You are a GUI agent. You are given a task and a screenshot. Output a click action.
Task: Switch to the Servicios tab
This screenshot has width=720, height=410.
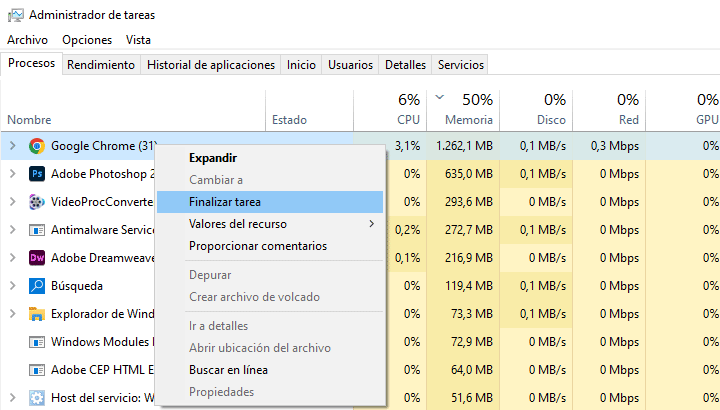[461, 65]
